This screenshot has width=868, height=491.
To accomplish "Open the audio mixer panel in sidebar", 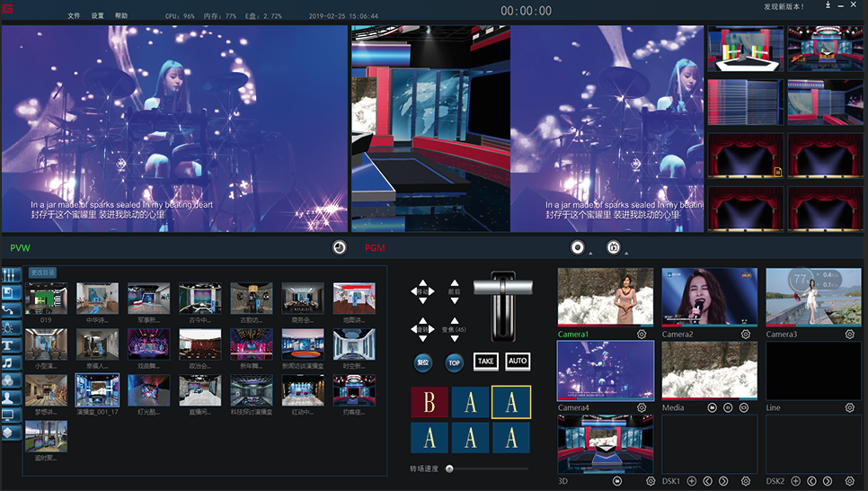I will click(12, 275).
